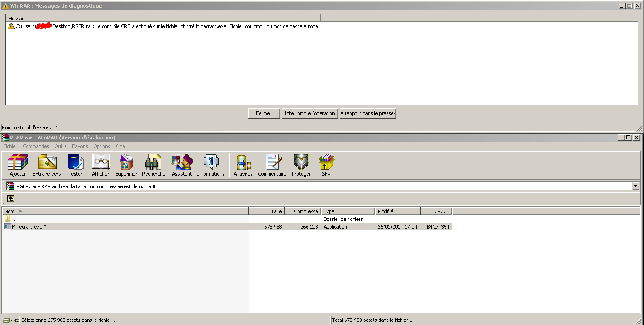This screenshot has height=325, width=644.
Task: Click the compressed size 366 208
Action: coord(309,227)
